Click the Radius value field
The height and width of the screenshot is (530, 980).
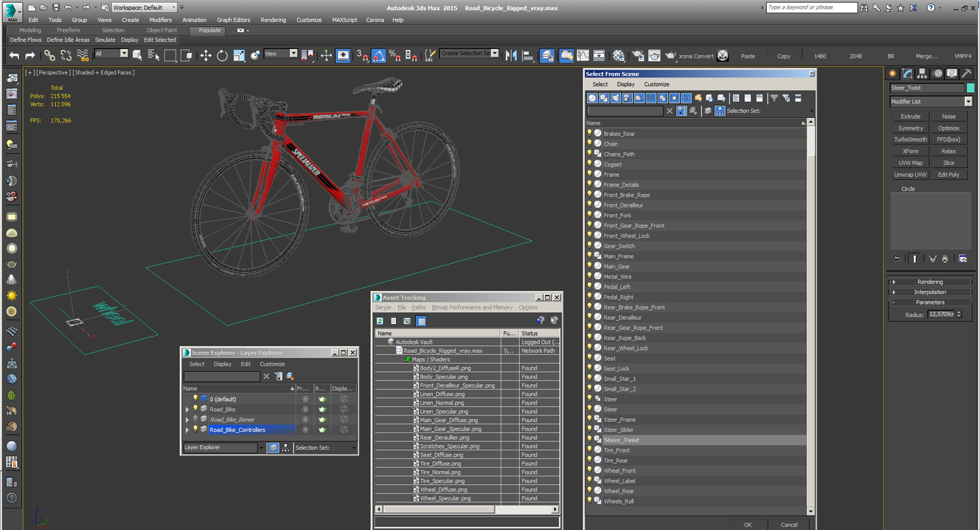(941, 315)
